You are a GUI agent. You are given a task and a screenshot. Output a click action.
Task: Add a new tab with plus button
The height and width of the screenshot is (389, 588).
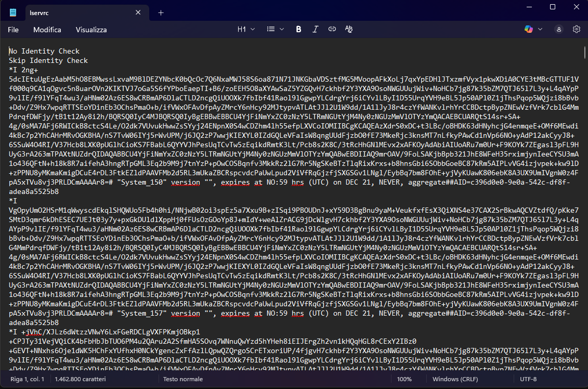click(161, 12)
